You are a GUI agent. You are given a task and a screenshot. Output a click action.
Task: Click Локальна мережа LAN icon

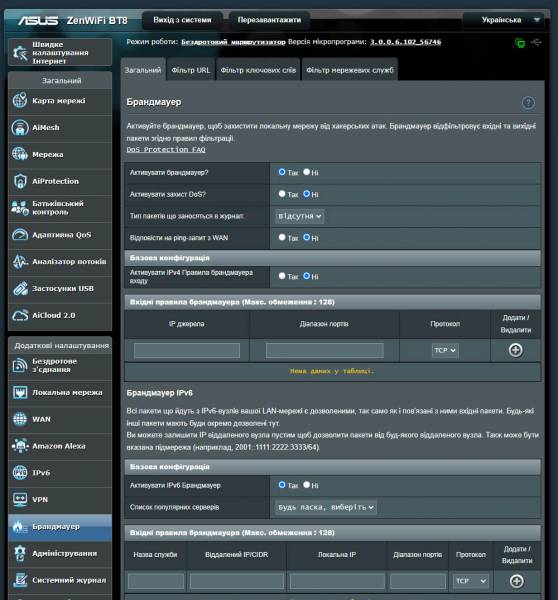[x=20, y=392]
